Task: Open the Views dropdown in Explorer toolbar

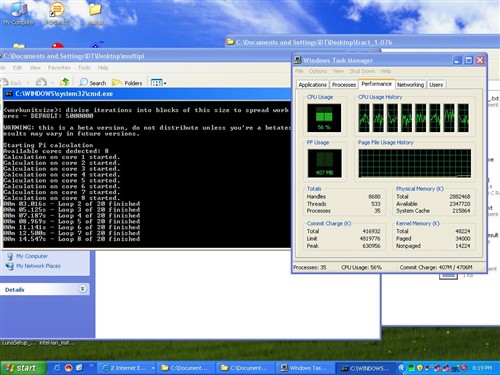Action: point(159,82)
